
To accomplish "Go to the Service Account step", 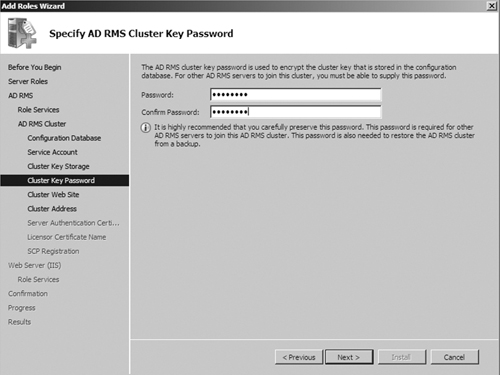I will click(x=52, y=152).
